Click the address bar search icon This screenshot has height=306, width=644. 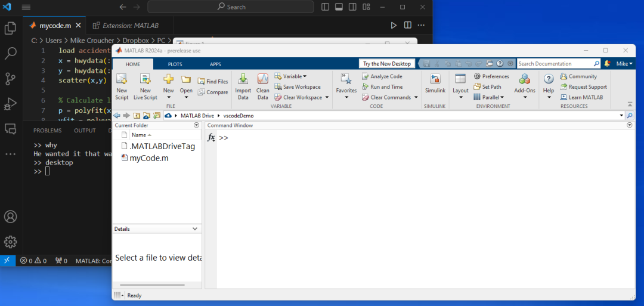point(630,116)
